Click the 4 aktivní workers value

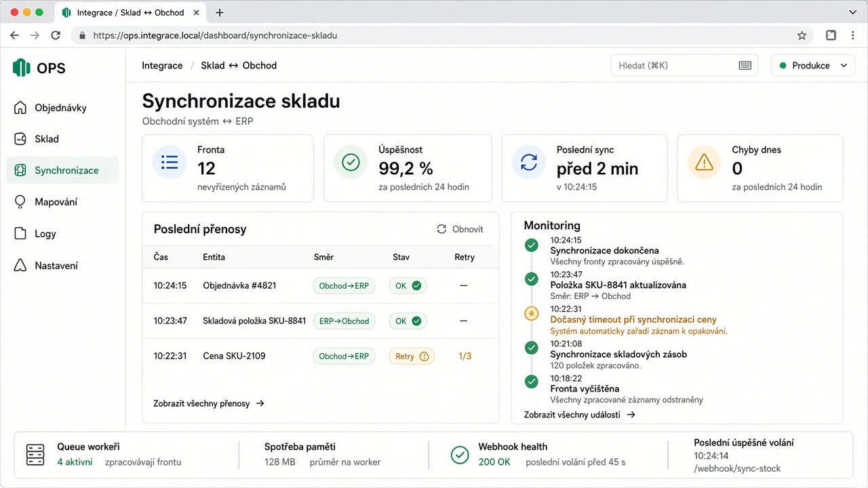click(75, 462)
